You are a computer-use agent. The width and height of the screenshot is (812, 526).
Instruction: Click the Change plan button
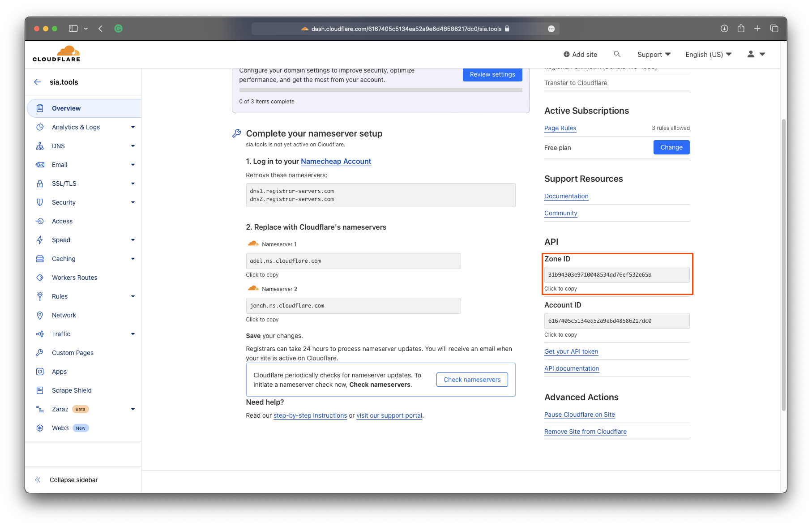tap(671, 147)
